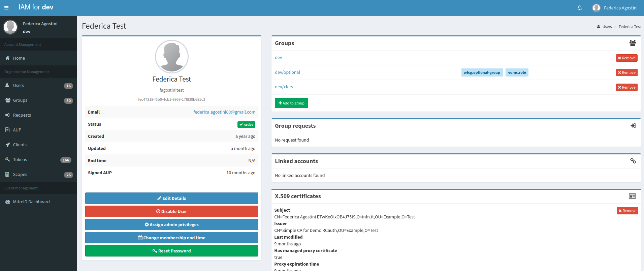Open Tokens in sidebar
The image size is (644, 271).
click(38, 160)
